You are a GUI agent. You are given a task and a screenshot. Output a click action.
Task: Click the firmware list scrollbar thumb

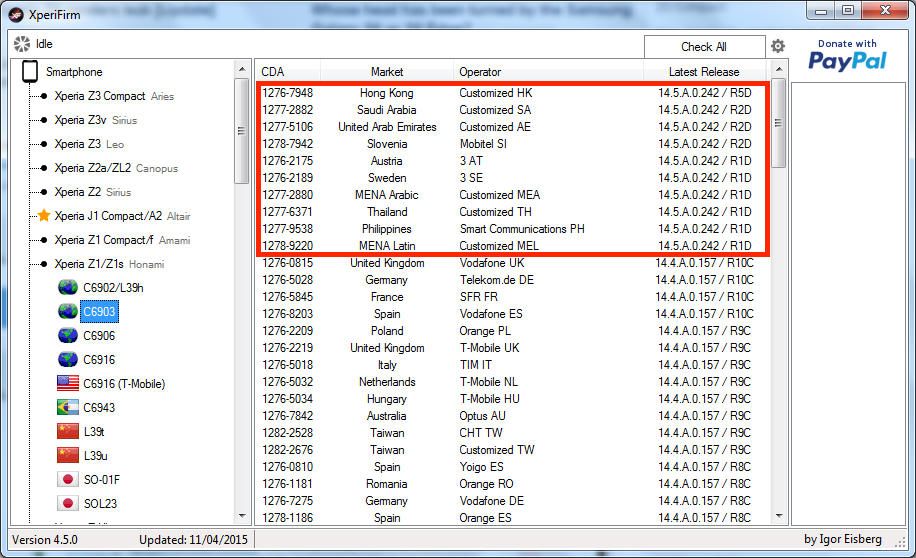coord(778,123)
